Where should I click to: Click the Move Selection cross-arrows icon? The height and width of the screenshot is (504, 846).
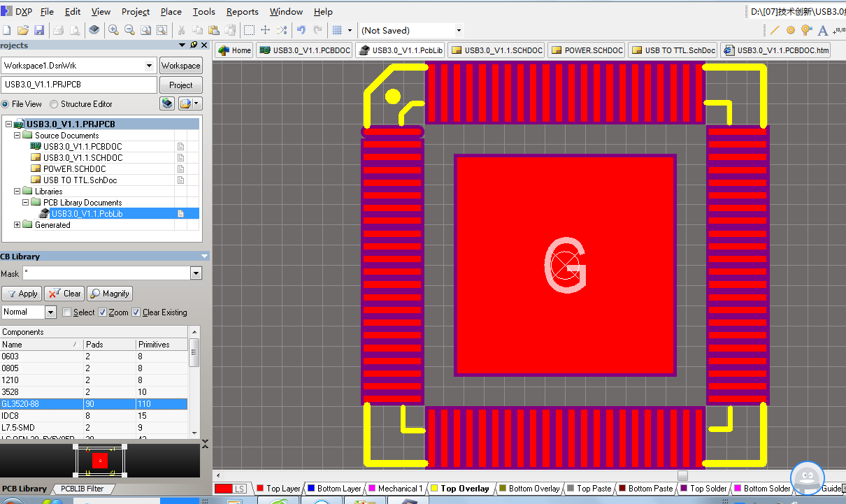[x=265, y=30]
